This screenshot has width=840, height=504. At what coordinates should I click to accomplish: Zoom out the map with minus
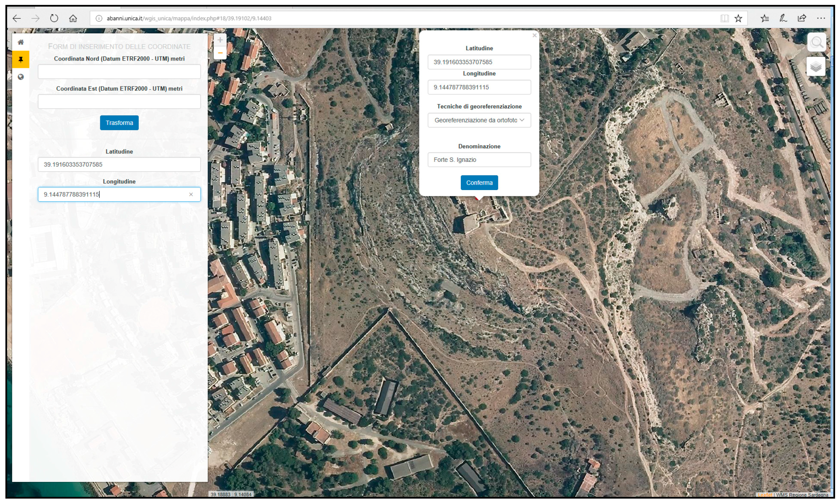coord(220,53)
